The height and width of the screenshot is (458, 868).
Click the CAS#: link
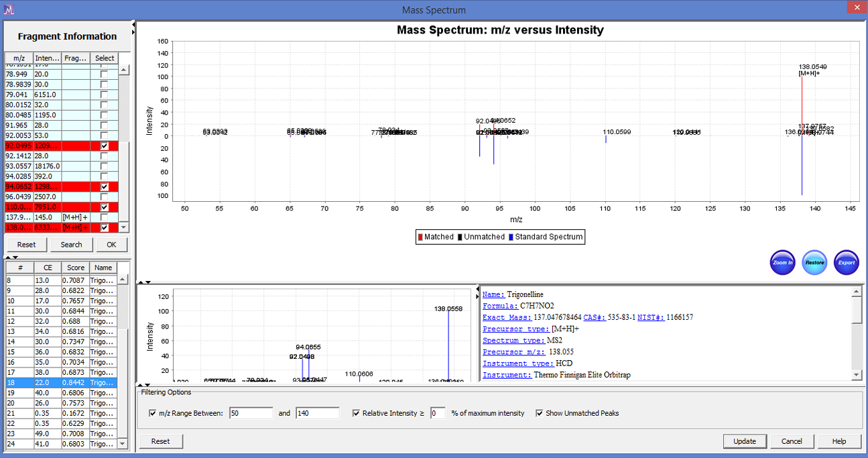click(x=595, y=317)
